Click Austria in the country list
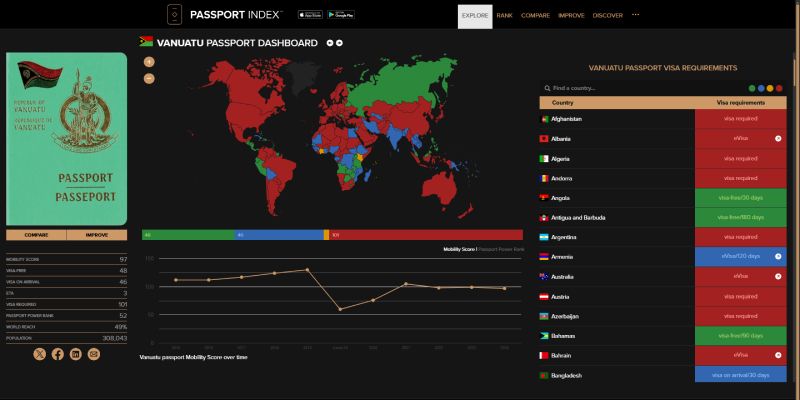The height and width of the screenshot is (400, 800). pos(560,296)
